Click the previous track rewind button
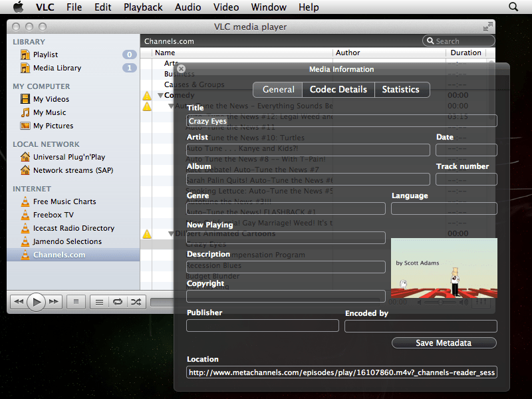532x399 pixels. (19, 302)
